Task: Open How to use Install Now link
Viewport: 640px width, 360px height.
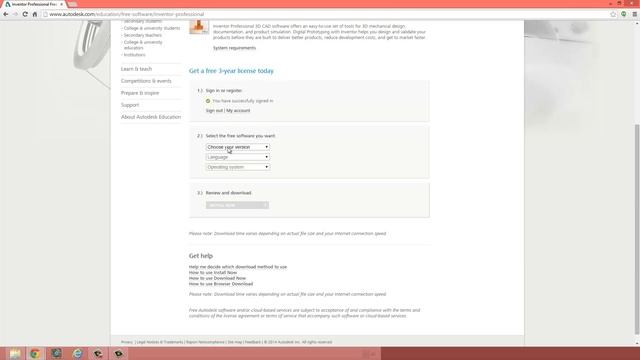Action: point(213,273)
